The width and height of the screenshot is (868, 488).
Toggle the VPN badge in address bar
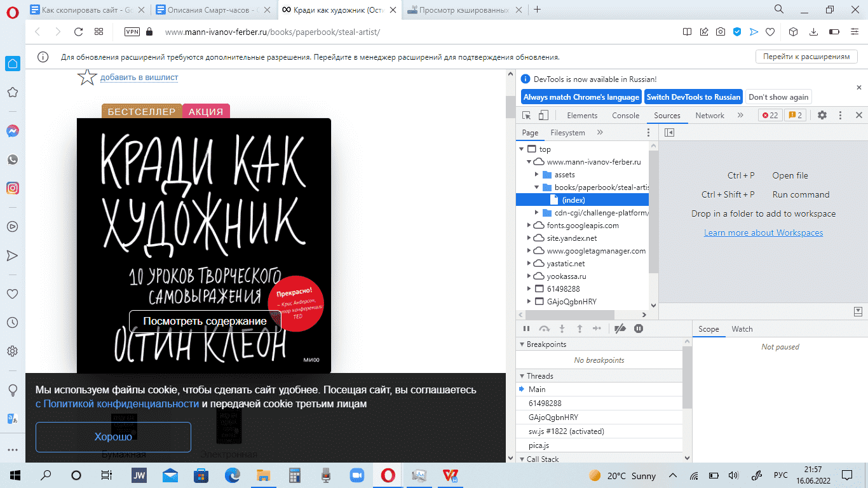132,32
